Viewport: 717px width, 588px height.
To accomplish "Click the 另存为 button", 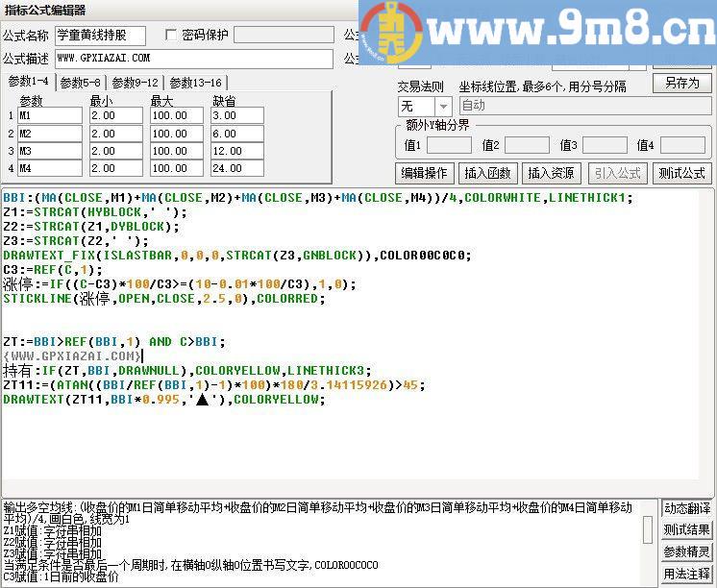I will pos(681,83).
